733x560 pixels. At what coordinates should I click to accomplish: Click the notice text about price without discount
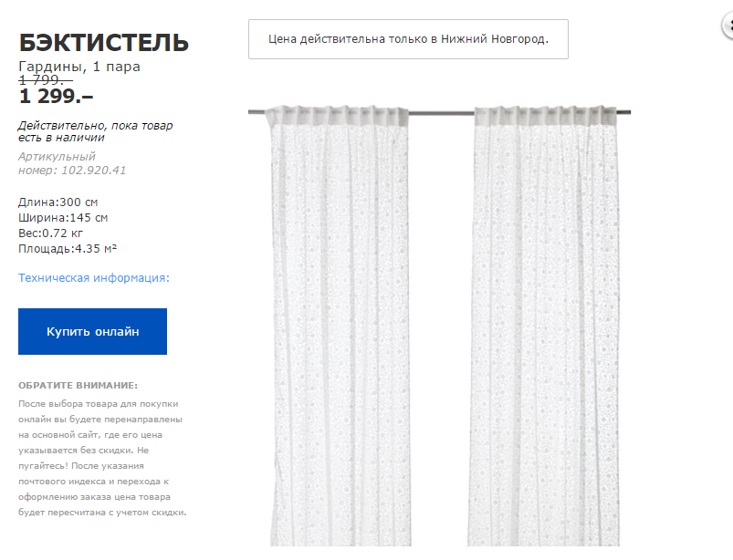102,458
